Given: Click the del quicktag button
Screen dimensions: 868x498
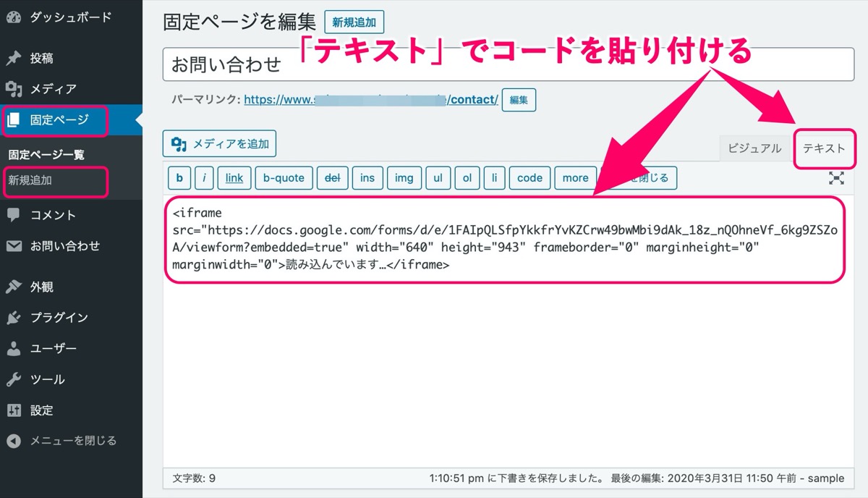Looking at the screenshot, I should 332,178.
